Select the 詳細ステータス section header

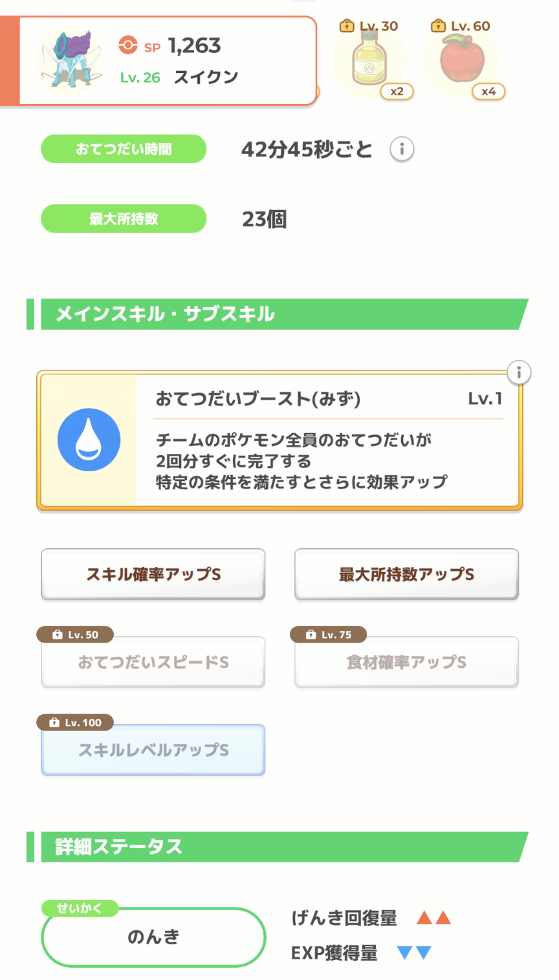pos(278,847)
